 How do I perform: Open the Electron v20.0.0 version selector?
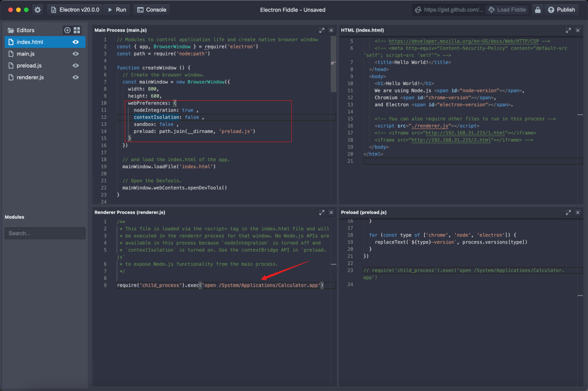pos(75,10)
